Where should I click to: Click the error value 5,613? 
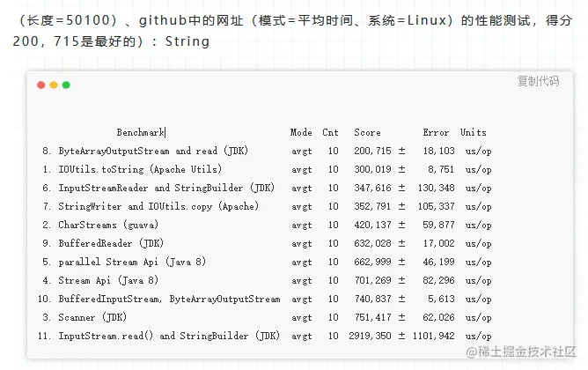click(x=441, y=299)
